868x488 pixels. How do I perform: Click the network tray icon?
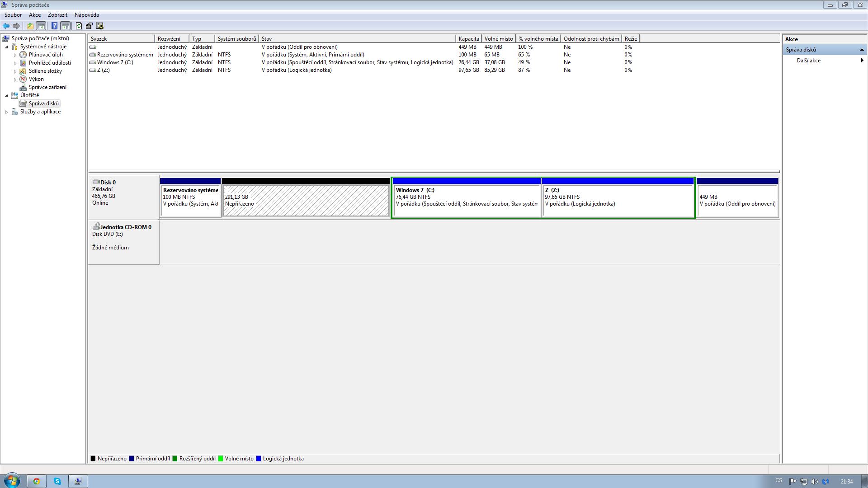(x=803, y=481)
